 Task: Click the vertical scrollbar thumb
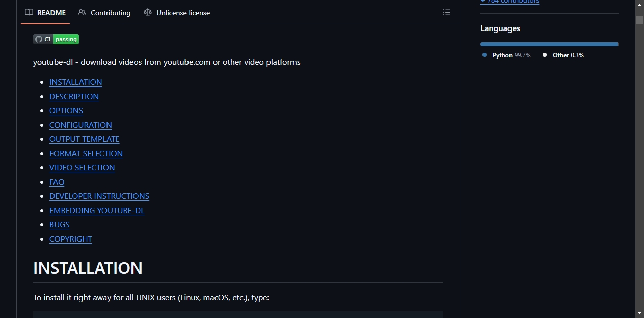click(x=639, y=20)
